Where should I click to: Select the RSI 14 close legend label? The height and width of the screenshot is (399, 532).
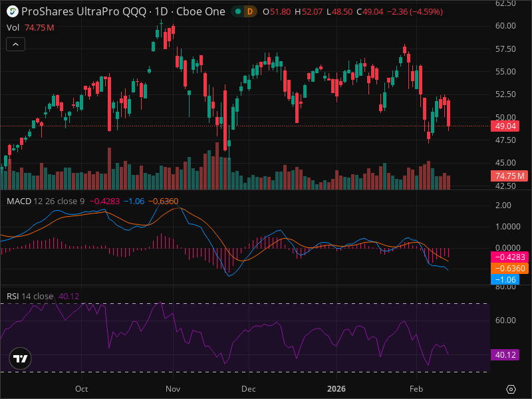[x=30, y=296]
